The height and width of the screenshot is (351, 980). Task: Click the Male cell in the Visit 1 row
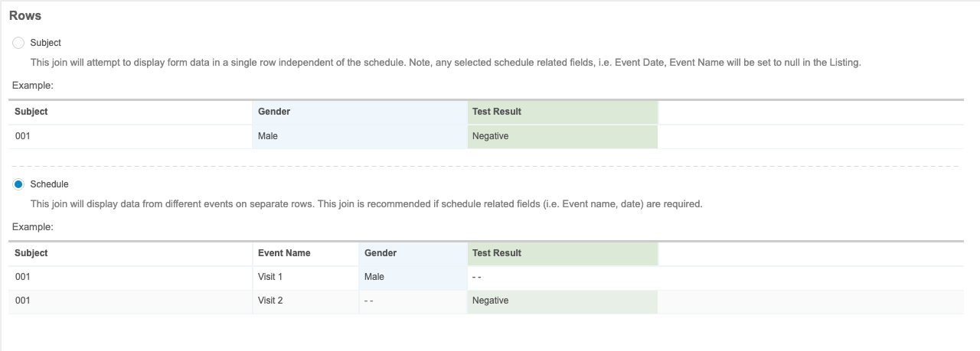(374, 277)
